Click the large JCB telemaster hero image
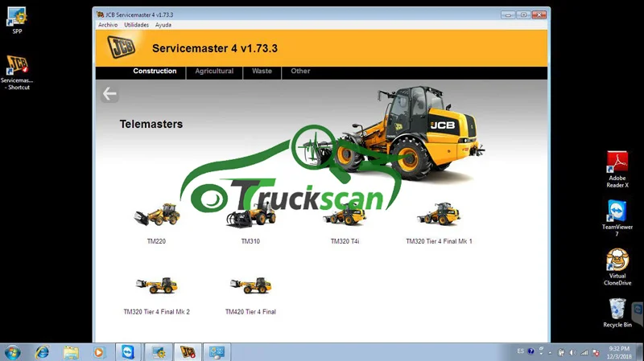 point(394,133)
